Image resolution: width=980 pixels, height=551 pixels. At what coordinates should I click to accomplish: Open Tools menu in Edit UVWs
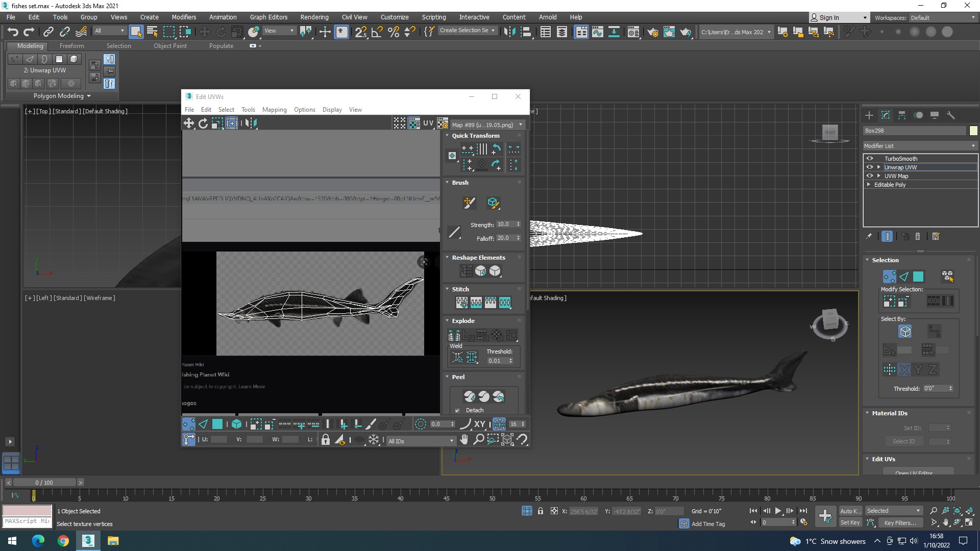pyautogui.click(x=248, y=110)
